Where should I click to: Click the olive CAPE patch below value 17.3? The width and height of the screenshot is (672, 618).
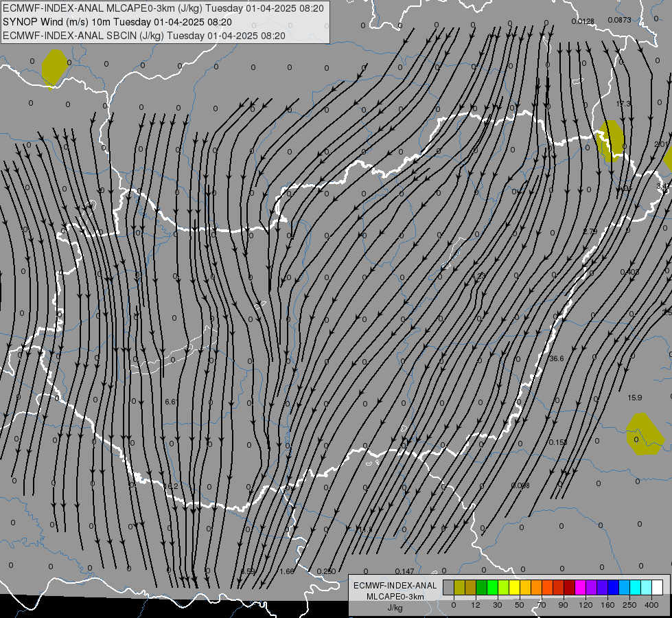[610, 140]
